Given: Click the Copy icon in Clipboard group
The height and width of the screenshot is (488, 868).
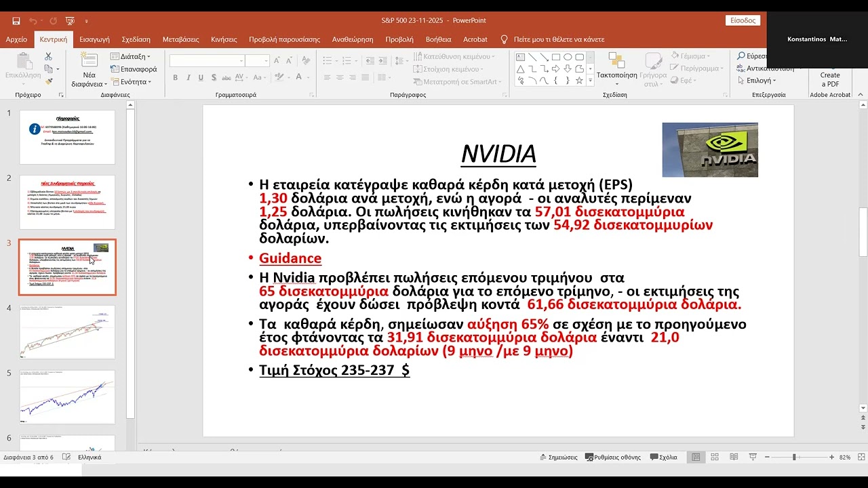Looking at the screenshot, I should (x=48, y=68).
